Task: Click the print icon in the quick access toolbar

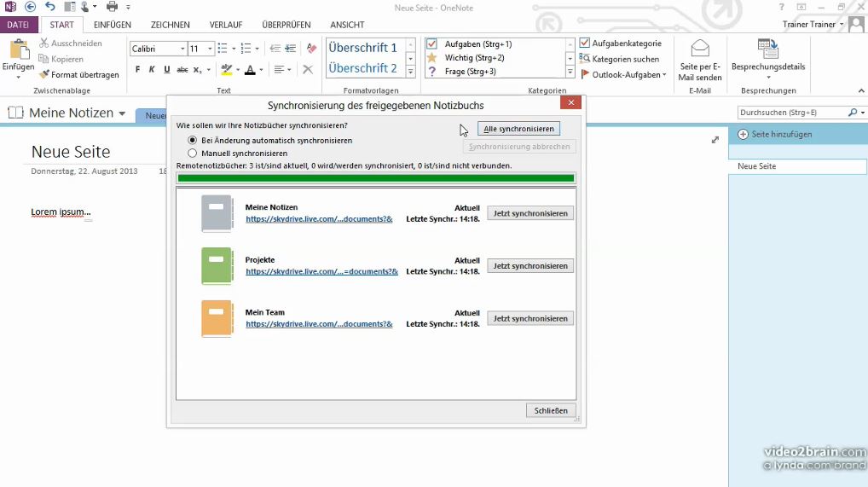Action: click(112, 7)
